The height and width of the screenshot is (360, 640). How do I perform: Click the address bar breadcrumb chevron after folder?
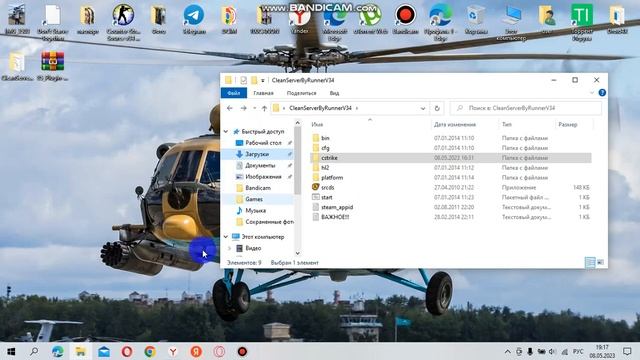pyautogui.click(x=357, y=108)
